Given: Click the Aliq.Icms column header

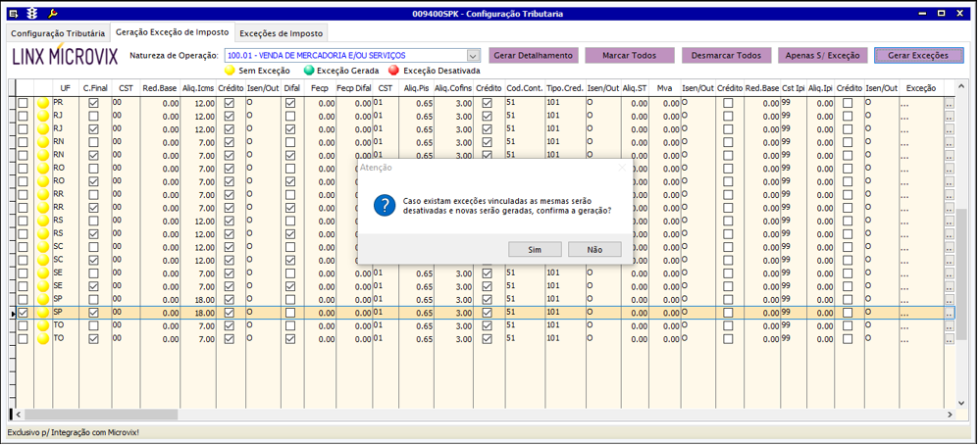Looking at the screenshot, I should (197, 88).
